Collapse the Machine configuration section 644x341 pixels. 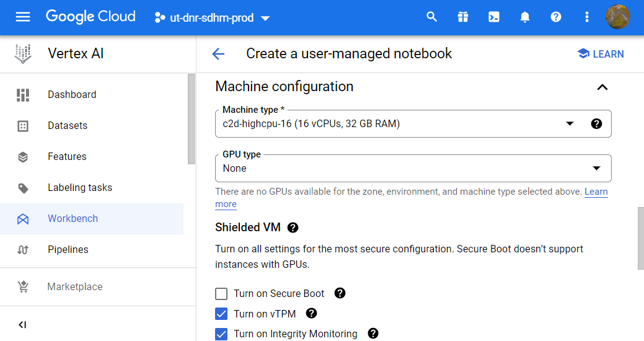pos(602,87)
